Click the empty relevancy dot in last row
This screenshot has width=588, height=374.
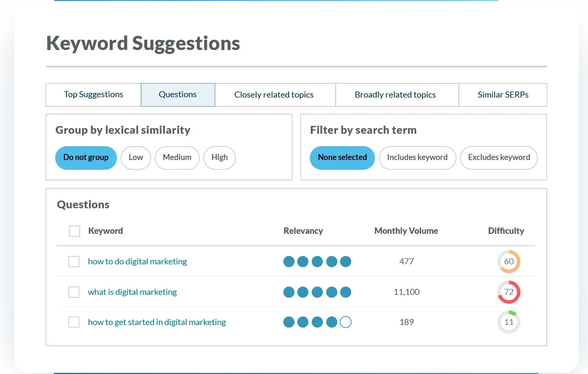tap(345, 322)
